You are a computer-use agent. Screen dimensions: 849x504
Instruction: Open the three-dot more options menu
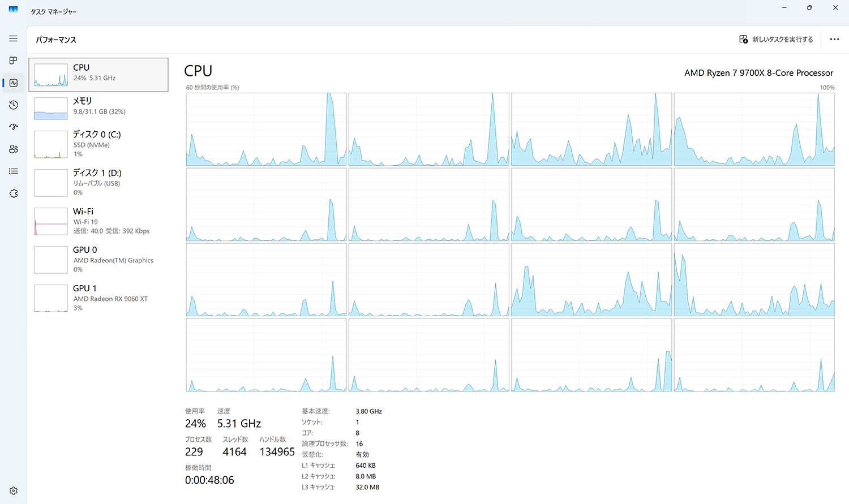pos(834,39)
